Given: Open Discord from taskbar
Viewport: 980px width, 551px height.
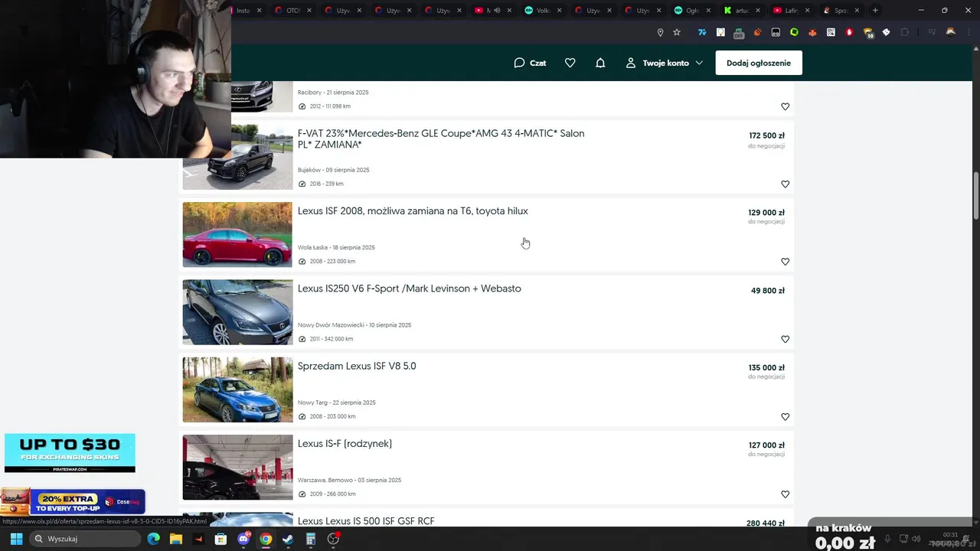Looking at the screenshot, I should pyautogui.click(x=243, y=539).
